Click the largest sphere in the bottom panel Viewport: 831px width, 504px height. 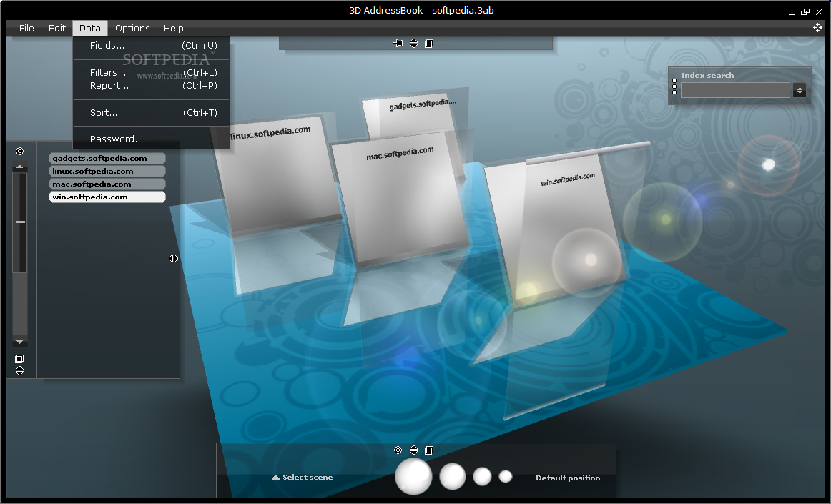click(413, 476)
